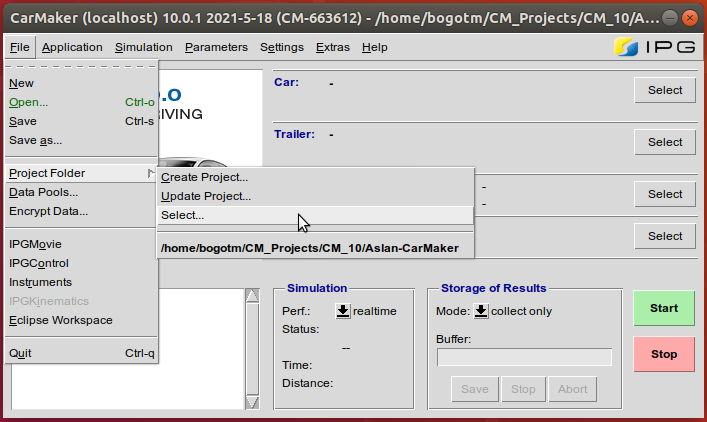Viewport: 707px width, 422px height.
Task: Click the green Start button
Action: (664, 308)
